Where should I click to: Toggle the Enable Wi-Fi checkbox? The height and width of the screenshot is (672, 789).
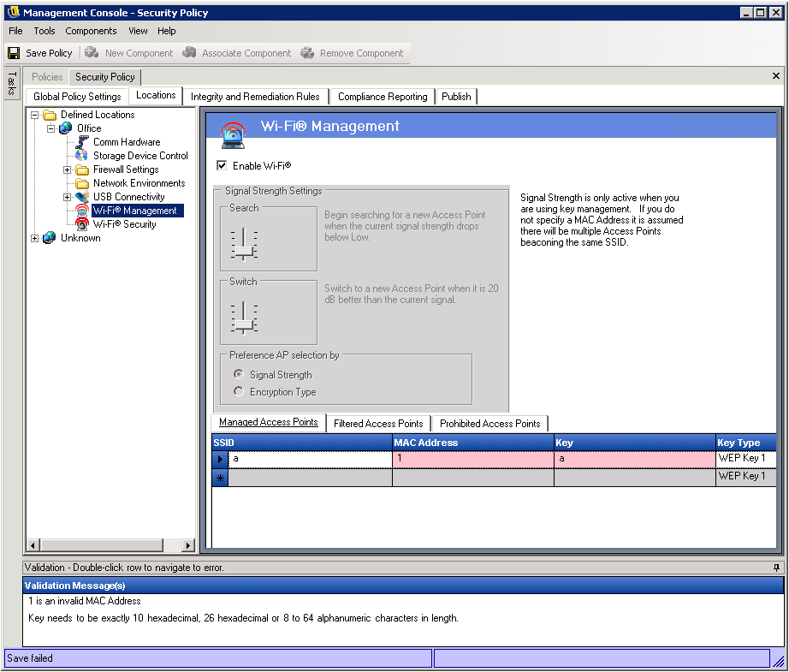point(222,165)
